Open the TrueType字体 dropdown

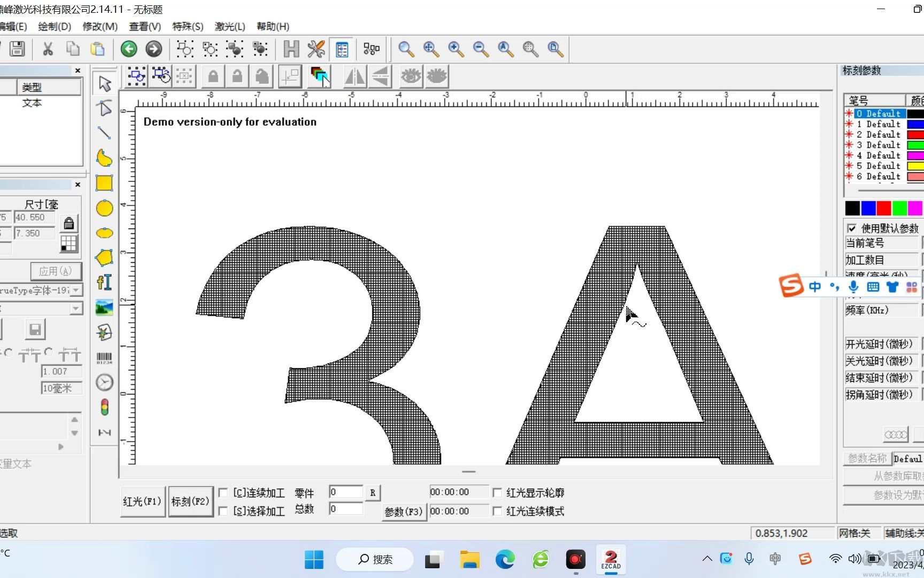click(76, 290)
